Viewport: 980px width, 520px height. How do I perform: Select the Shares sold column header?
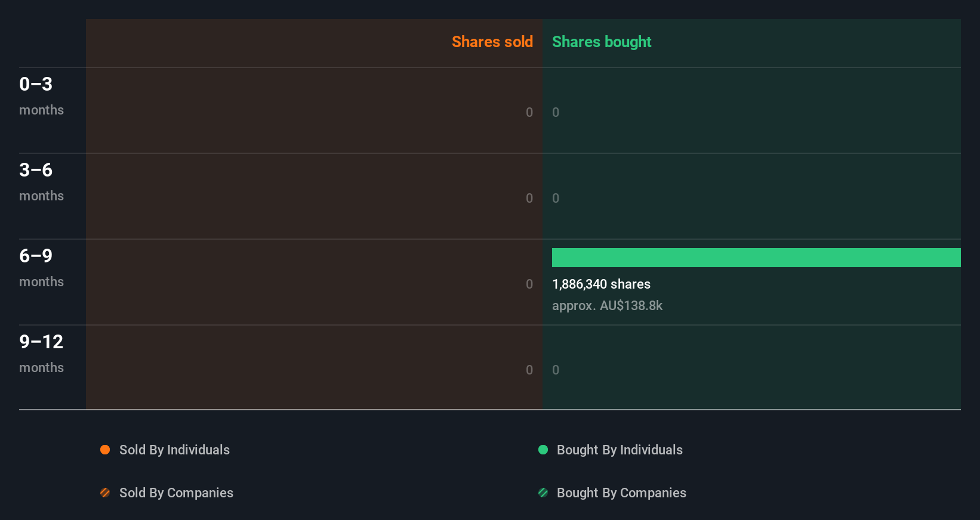(x=492, y=42)
